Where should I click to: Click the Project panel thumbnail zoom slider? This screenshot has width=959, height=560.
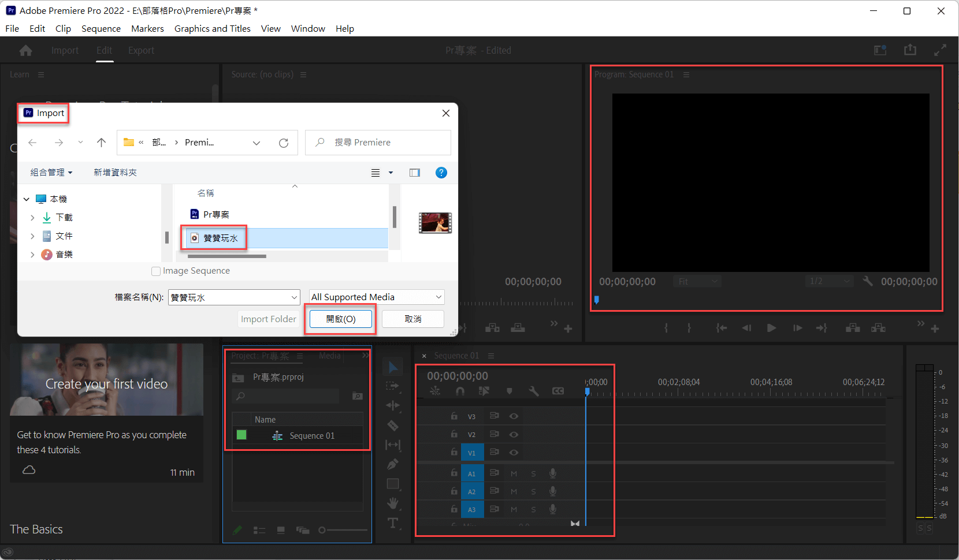pyautogui.click(x=343, y=530)
